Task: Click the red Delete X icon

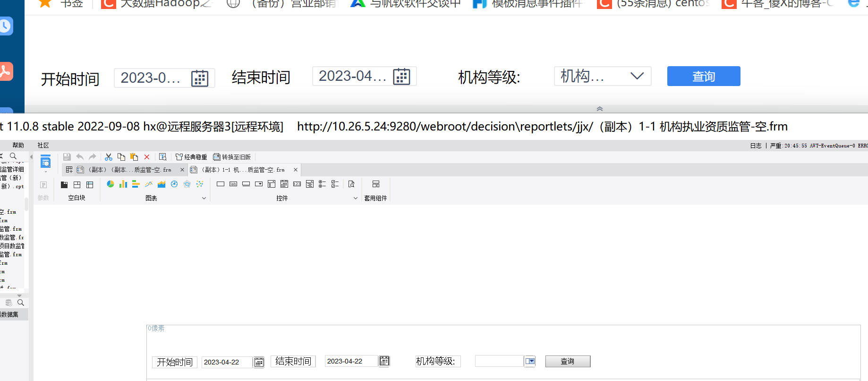Action: 147,157
